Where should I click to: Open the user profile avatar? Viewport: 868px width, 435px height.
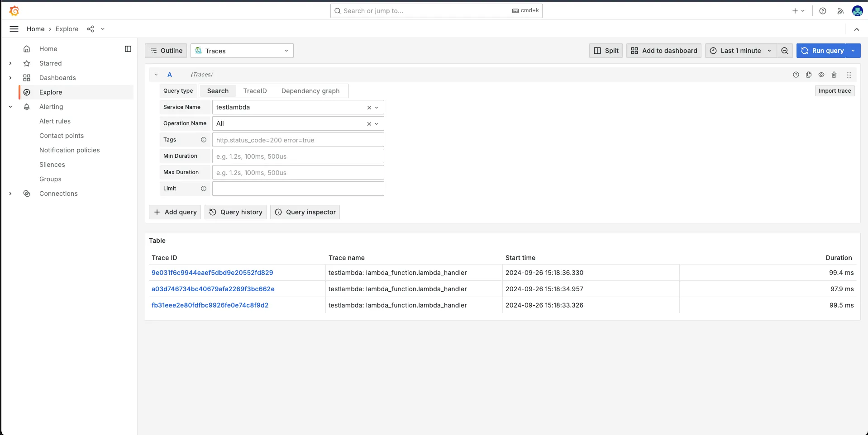[857, 11]
